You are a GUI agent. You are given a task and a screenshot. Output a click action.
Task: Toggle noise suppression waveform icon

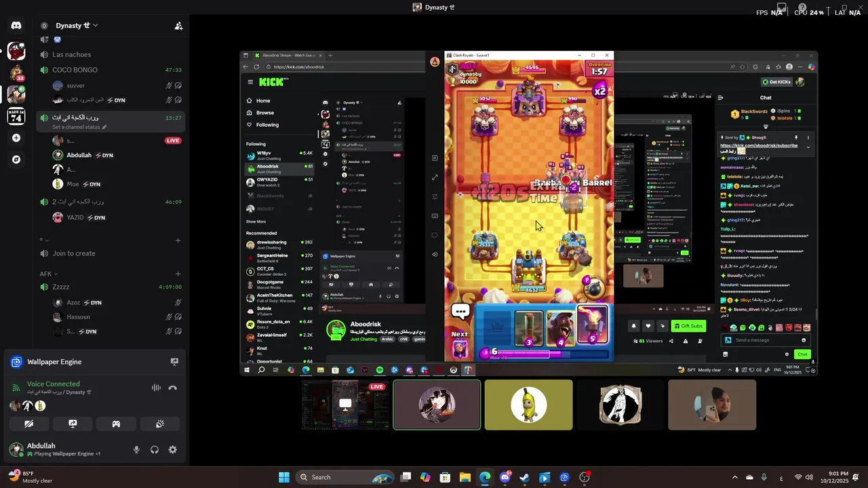[156, 388]
